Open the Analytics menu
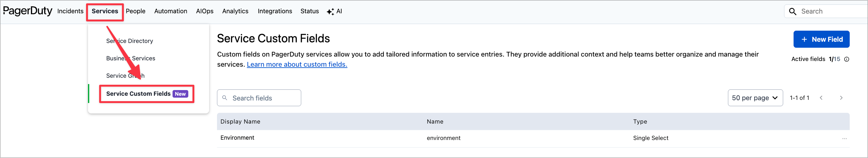868x158 pixels. tap(235, 11)
